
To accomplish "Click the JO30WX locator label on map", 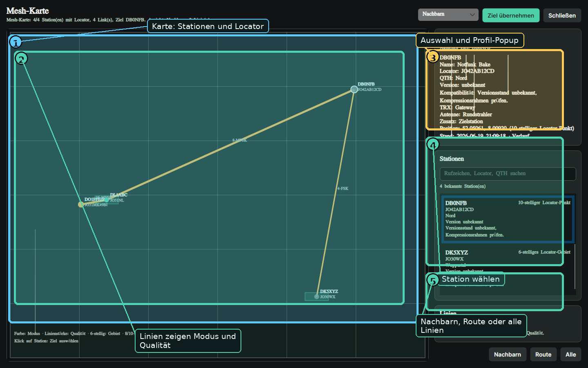I will click(327, 297).
